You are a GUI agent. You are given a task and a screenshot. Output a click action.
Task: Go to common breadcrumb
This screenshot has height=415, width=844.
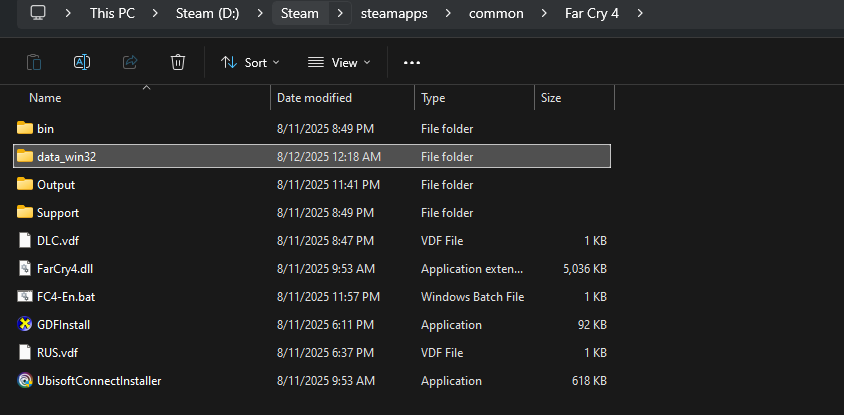496,13
